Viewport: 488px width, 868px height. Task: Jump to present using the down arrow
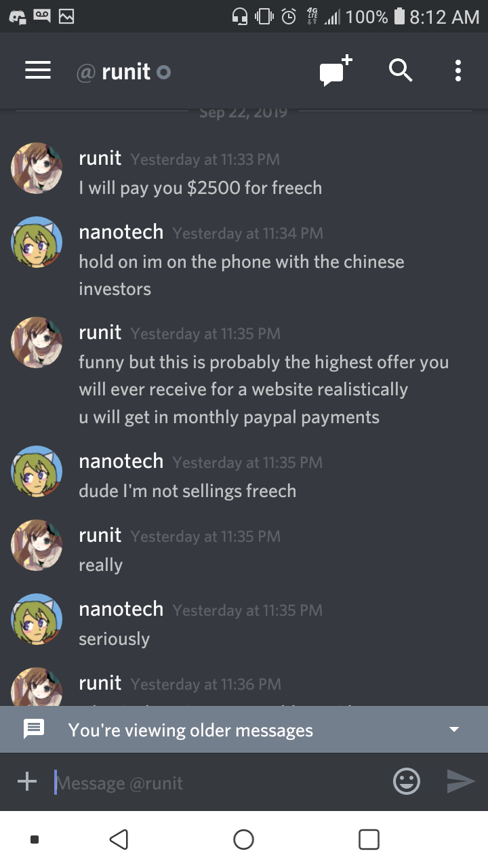(454, 730)
